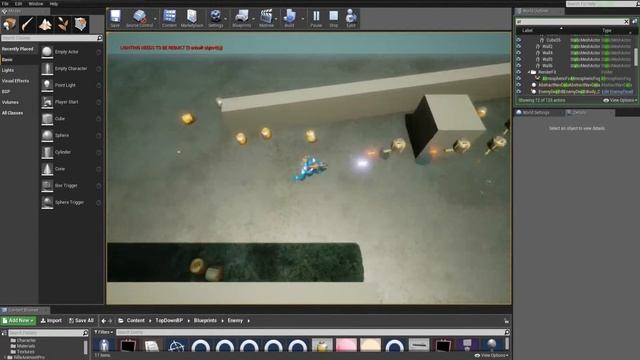Open the Recently Placed category
Screen dimensions: 640x360
tap(19, 49)
